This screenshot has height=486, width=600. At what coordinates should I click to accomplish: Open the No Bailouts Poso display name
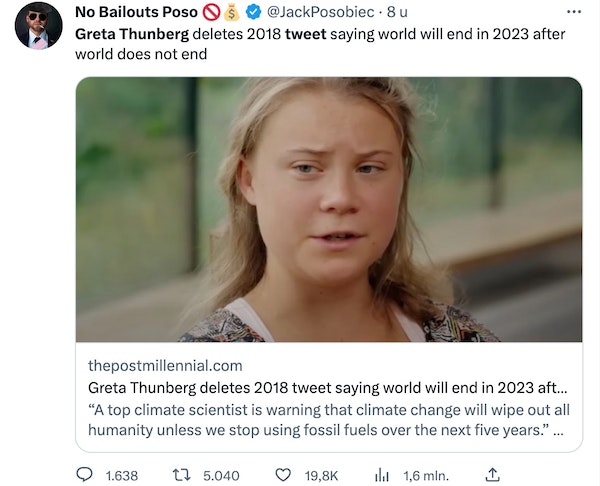click(x=136, y=13)
